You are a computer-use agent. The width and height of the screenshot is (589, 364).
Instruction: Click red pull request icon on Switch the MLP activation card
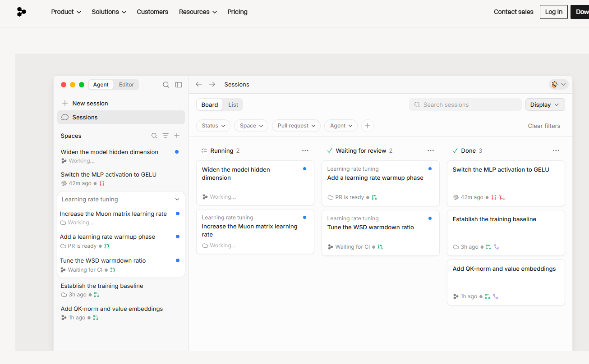click(x=494, y=197)
